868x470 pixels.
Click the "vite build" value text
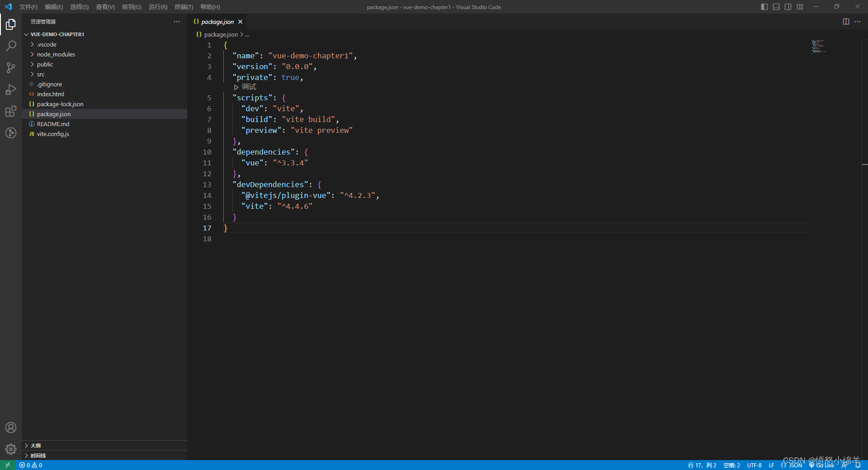point(308,119)
